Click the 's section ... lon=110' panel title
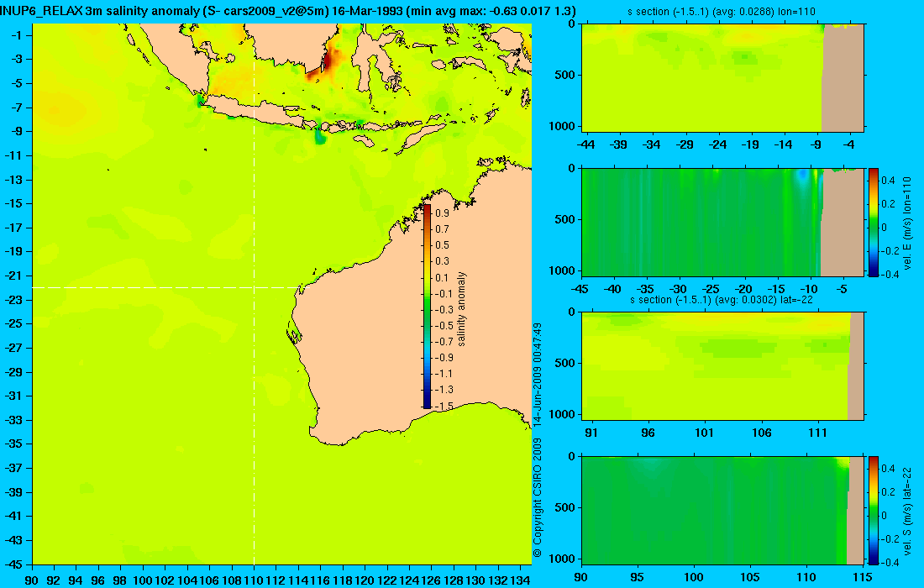The height and width of the screenshot is (588, 924). click(x=722, y=11)
